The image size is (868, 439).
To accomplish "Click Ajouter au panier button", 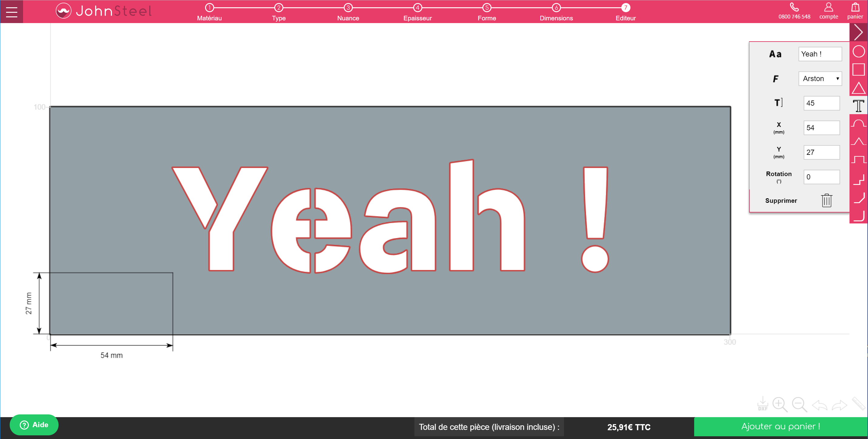I will point(780,427).
